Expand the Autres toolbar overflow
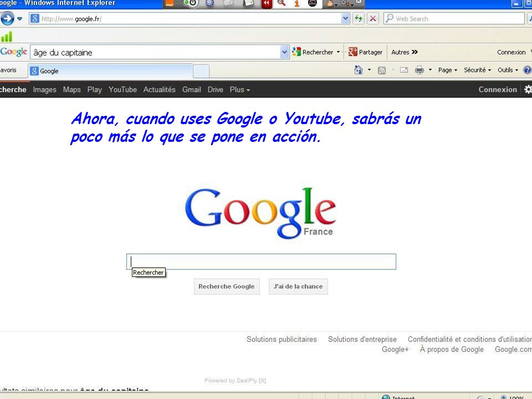The height and width of the screenshot is (399, 532). [405, 52]
